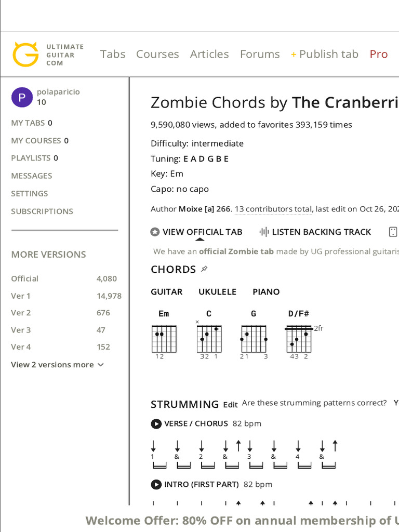The height and width of the screenshot is (532, 399).
Task: Open the Courses menu item
Action: pos(157,54)
